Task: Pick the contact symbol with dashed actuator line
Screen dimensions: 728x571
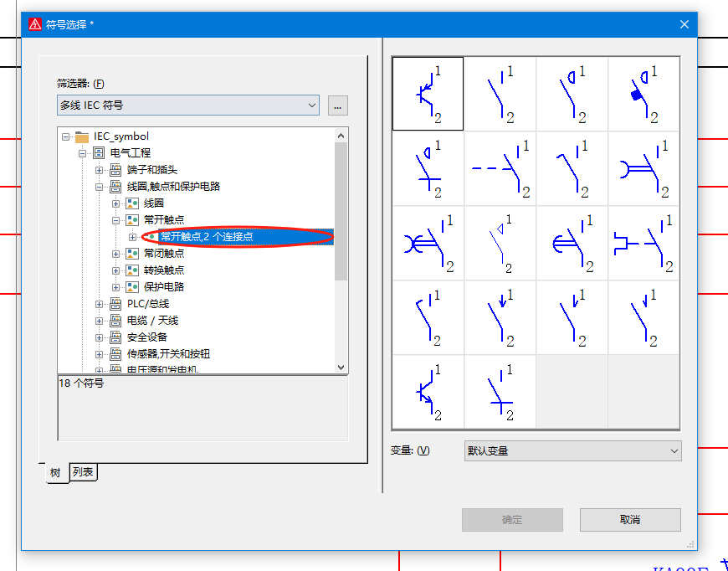Action: pyautogui.click(x=500, y=168)
